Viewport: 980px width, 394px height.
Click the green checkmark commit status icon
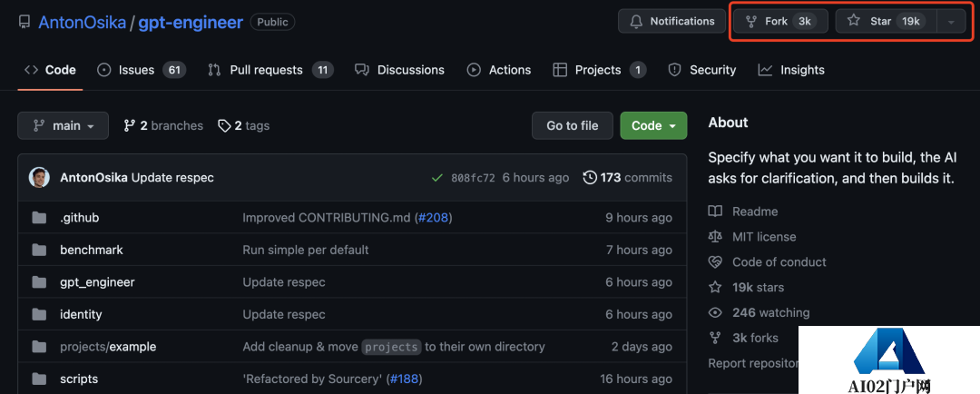437,178
